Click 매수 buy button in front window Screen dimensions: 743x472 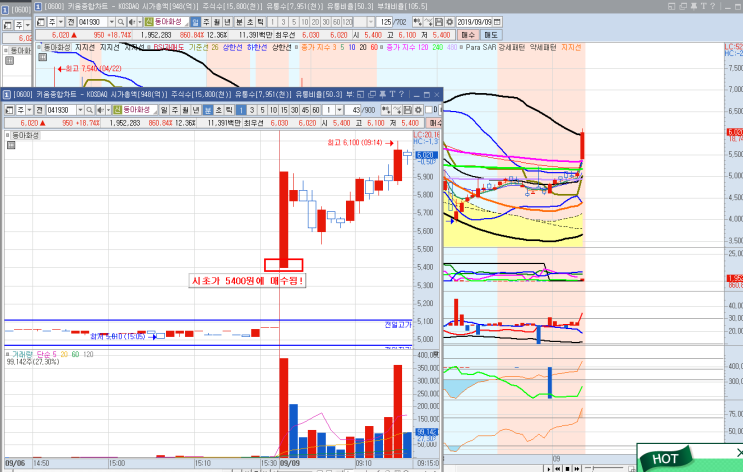tap(435, 123)
